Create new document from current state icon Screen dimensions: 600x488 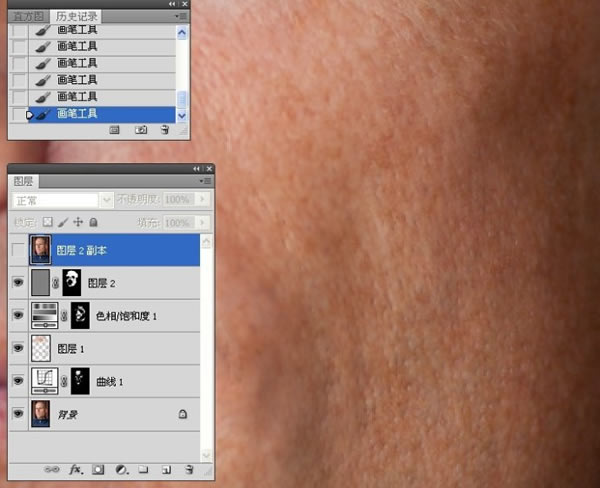(x=114, y=130)
